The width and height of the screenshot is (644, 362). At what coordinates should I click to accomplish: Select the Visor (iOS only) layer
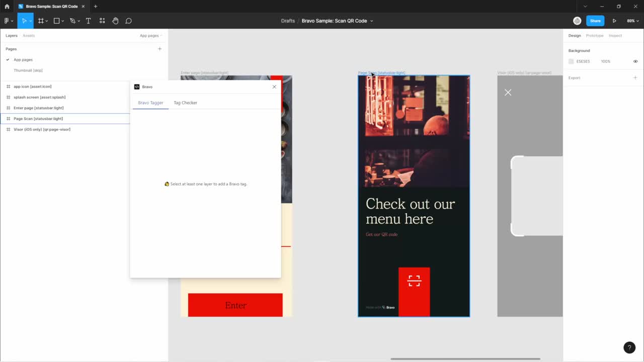point(42,129)
